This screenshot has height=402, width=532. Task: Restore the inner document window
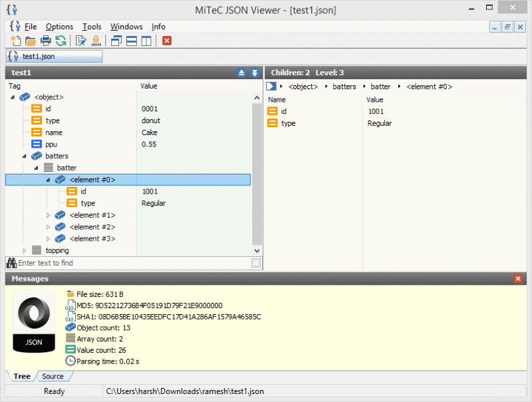pos(507,27)
